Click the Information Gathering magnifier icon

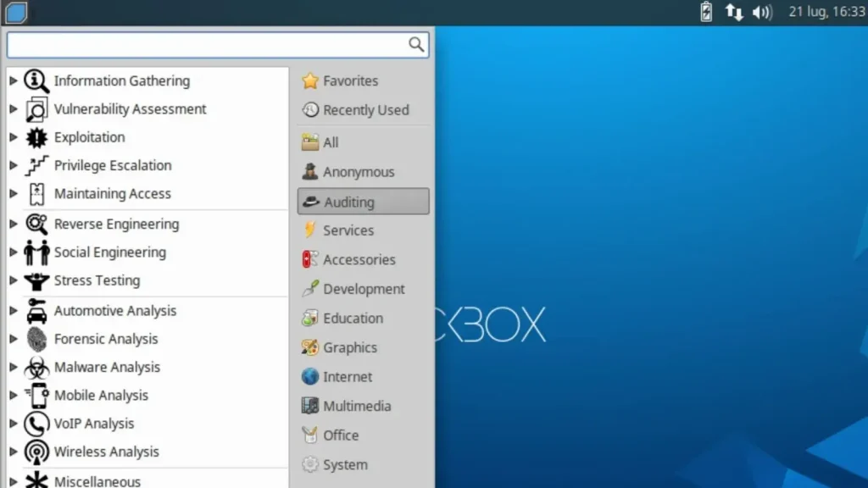coord(36,80)
